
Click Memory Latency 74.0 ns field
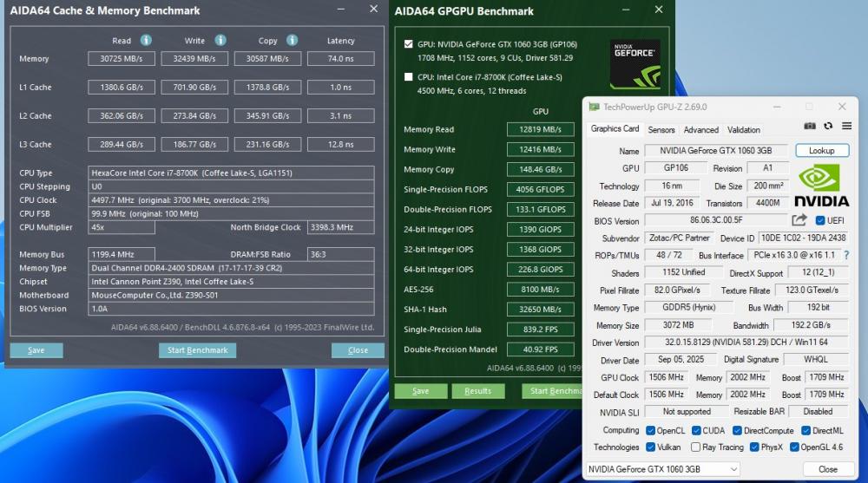[x=340, y=59]
